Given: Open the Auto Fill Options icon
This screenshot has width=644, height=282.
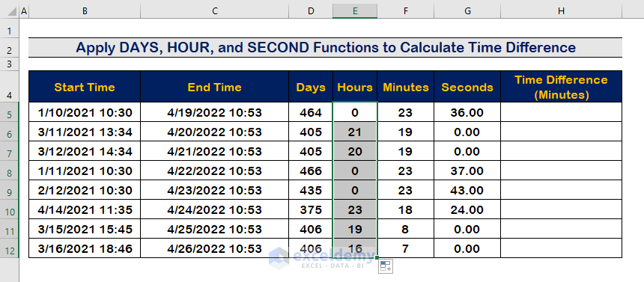Looking at the screenshot, I should (386, 266).
